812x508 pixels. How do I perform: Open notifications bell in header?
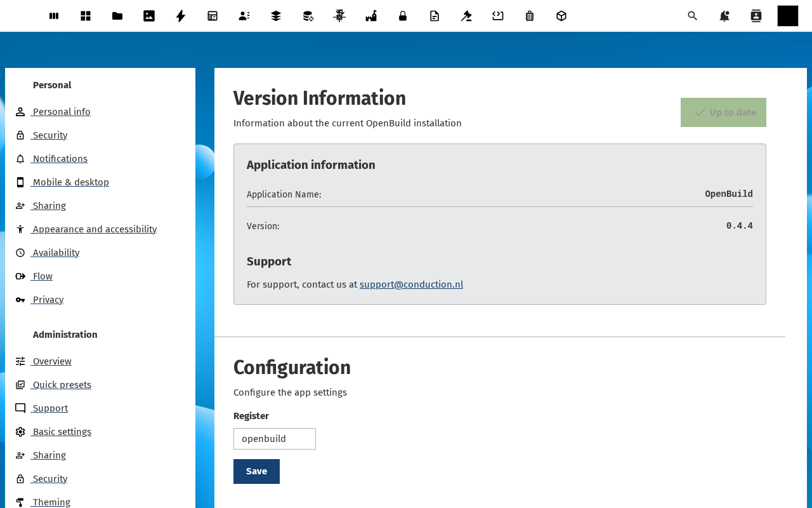(724, 16)
